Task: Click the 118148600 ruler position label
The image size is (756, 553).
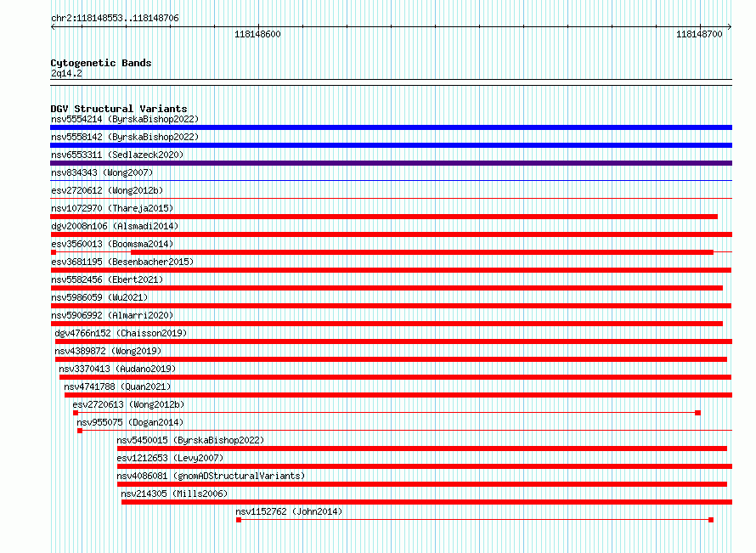Action: [257, 34]
